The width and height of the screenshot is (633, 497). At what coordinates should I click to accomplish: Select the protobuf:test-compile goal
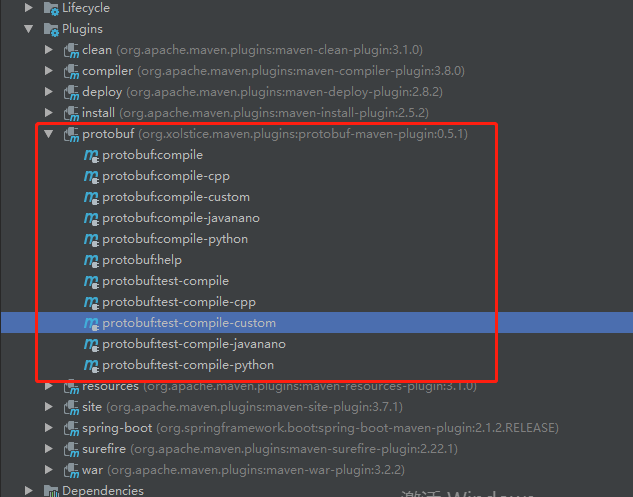pyautogui.click(x=166, y=281)
